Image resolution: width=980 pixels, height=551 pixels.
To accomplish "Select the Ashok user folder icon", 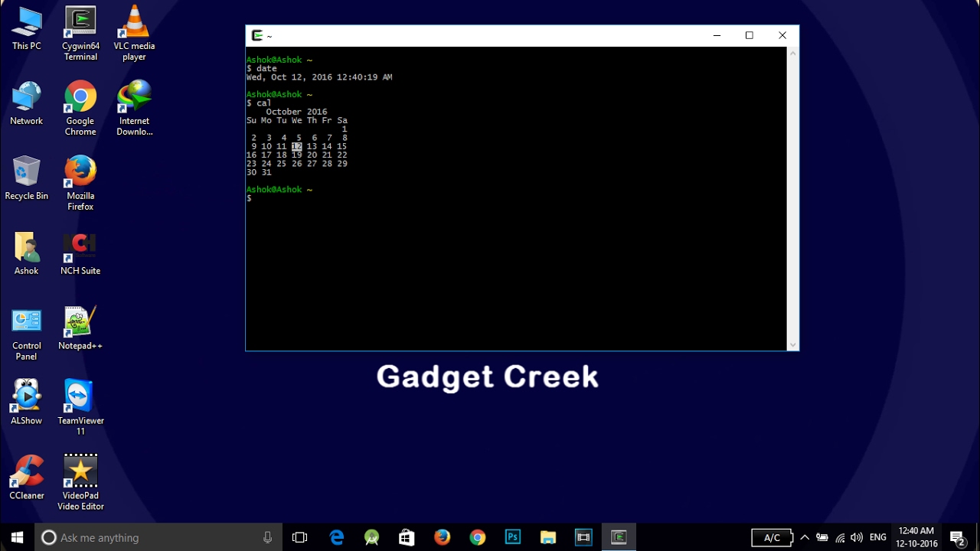I will tap(26, 254).
